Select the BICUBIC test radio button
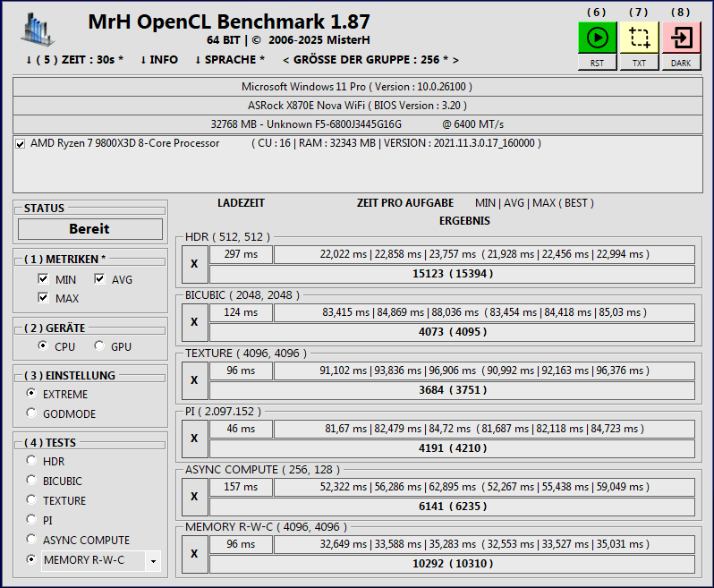 31,480
